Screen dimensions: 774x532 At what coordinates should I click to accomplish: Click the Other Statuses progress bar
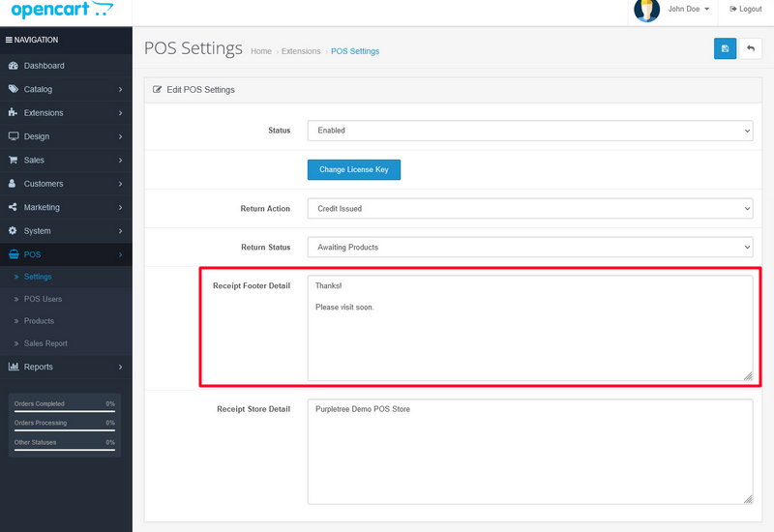click(x=65, y=450)
